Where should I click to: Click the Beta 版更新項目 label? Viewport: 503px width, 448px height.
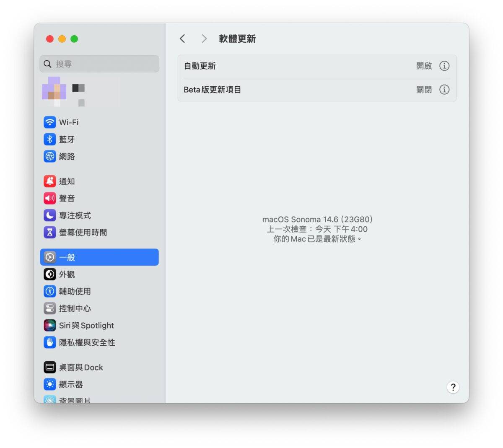pyautogui.click(x=213, y=89)
